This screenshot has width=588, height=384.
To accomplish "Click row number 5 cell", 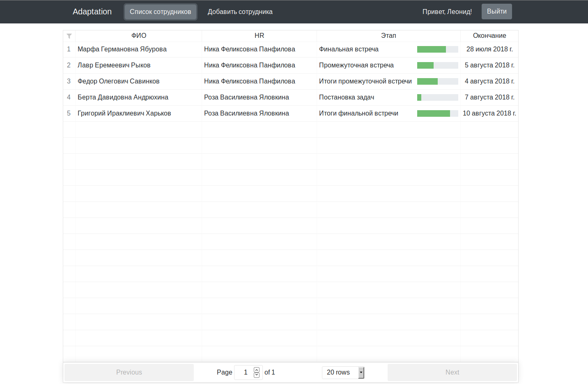I will click(x=69, y=113).
